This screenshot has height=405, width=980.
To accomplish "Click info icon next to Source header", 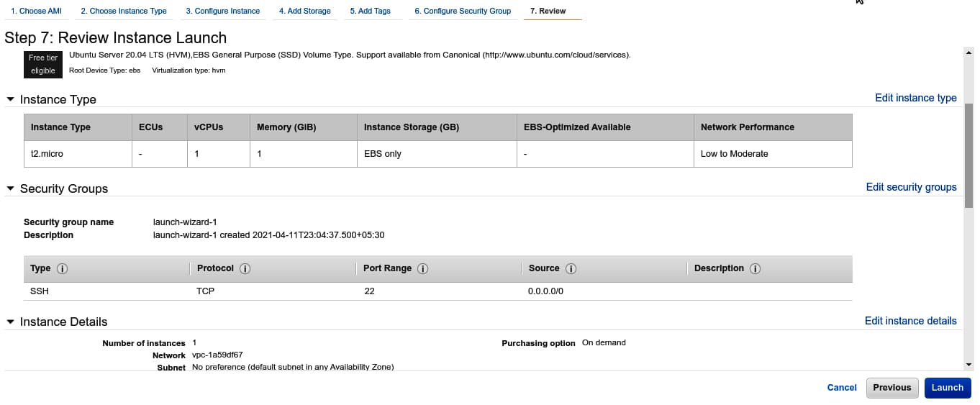I will coord(571,268).
